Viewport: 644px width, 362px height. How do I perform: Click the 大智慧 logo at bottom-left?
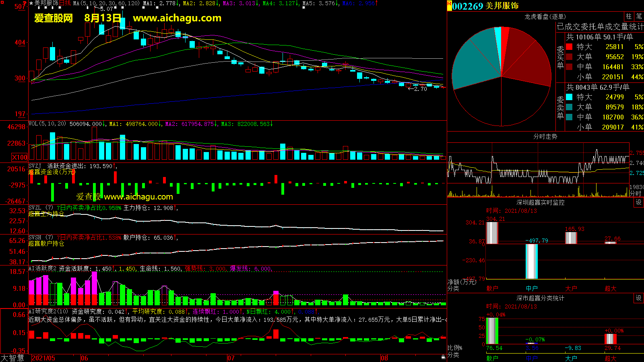coord(12,358)
